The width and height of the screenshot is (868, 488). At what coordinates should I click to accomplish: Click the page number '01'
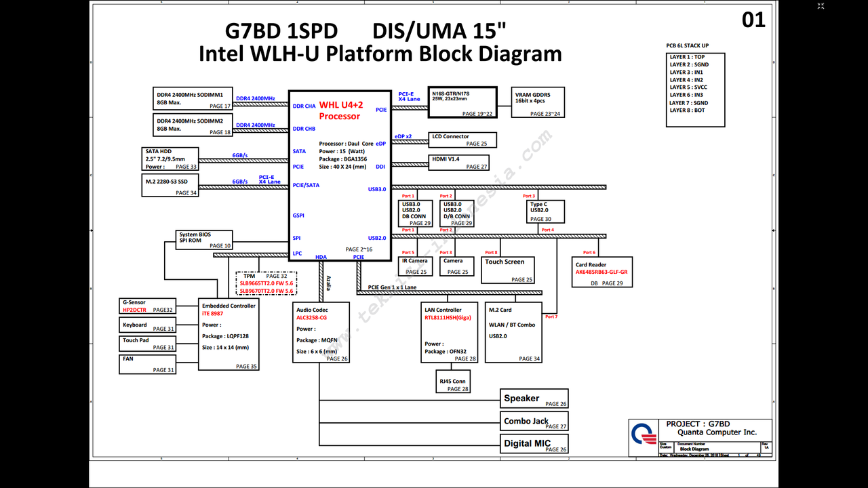pos(753,20)
